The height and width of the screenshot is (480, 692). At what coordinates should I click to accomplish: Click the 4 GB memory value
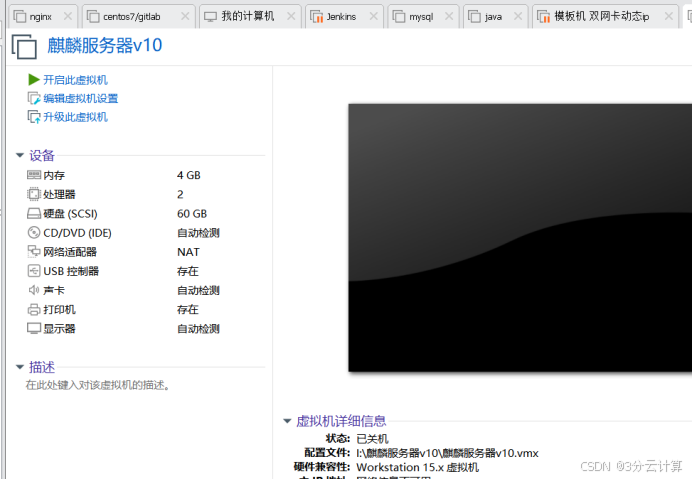coord(189,175)
